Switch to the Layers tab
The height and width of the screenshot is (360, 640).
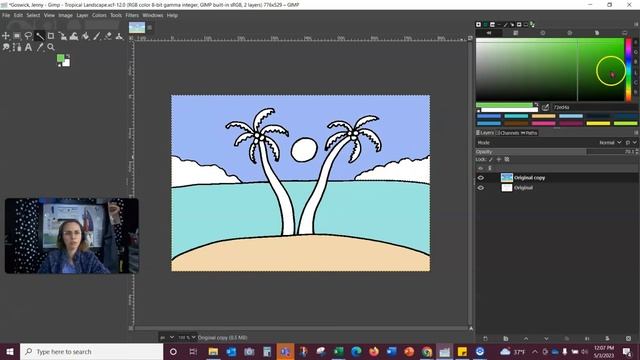point(485,133)
